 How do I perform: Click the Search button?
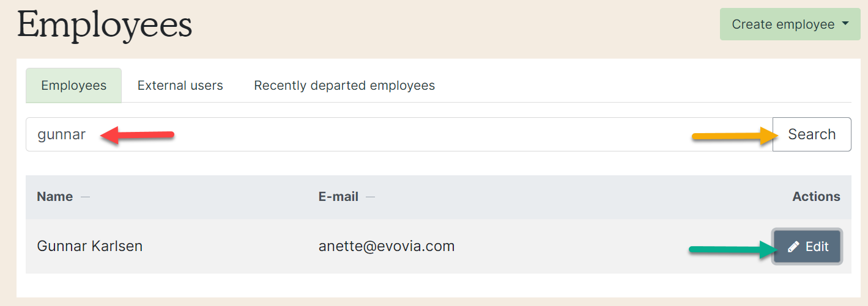click(x=812, y=134)
